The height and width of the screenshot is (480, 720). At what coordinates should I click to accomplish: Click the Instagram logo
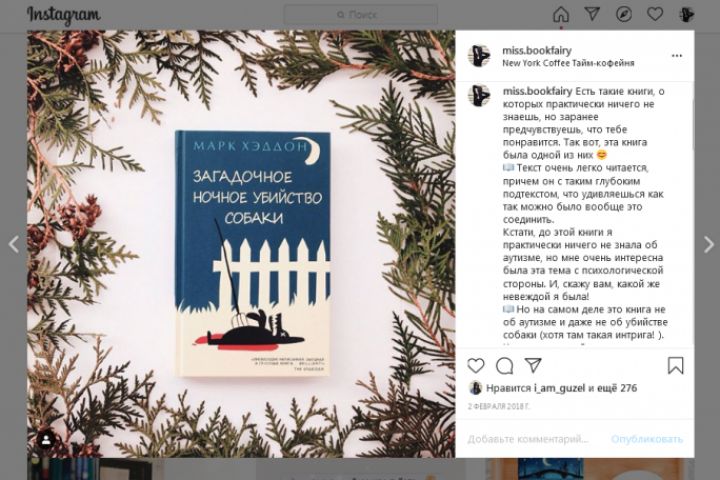pyautogui.click(x=63, y=15)
